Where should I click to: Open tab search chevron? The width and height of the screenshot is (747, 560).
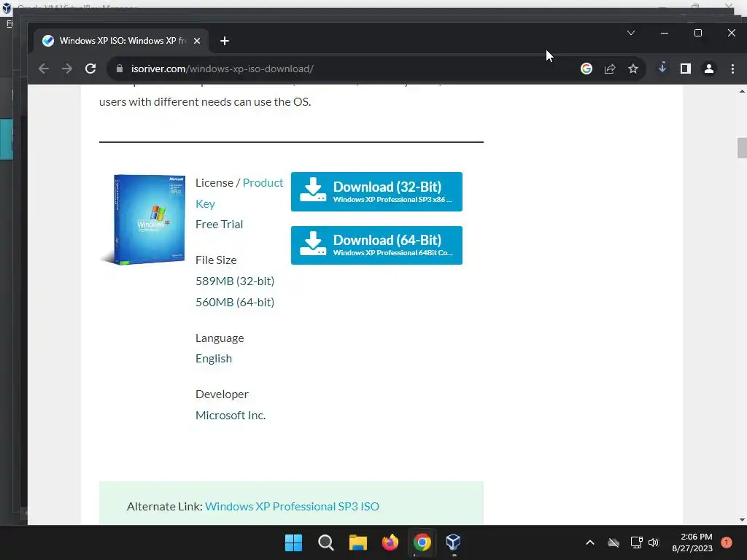click(x=631, y=33)
